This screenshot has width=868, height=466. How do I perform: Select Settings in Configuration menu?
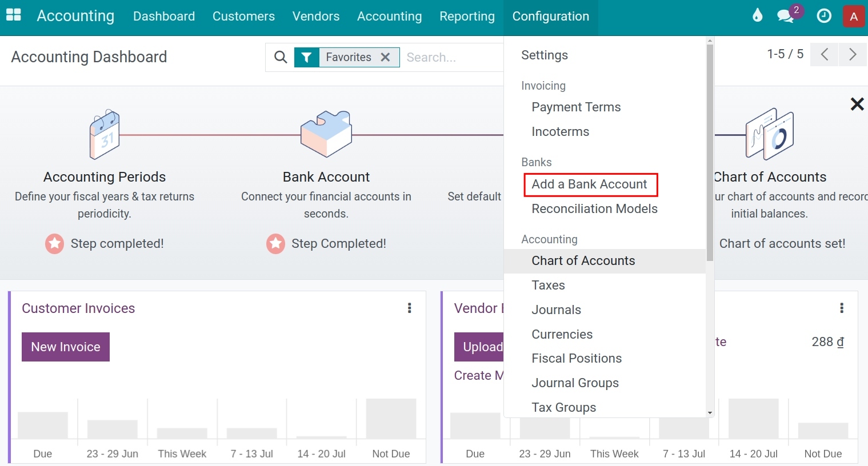[545, 55]
